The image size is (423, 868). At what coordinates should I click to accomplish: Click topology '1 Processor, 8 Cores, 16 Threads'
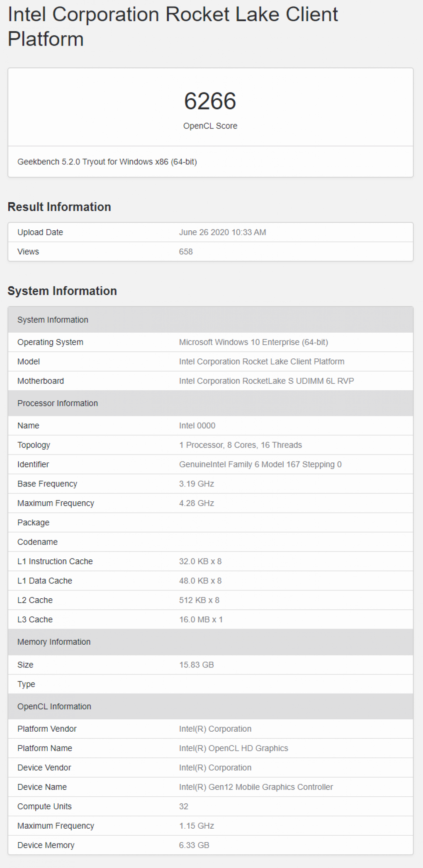click(x=241, y=445)
